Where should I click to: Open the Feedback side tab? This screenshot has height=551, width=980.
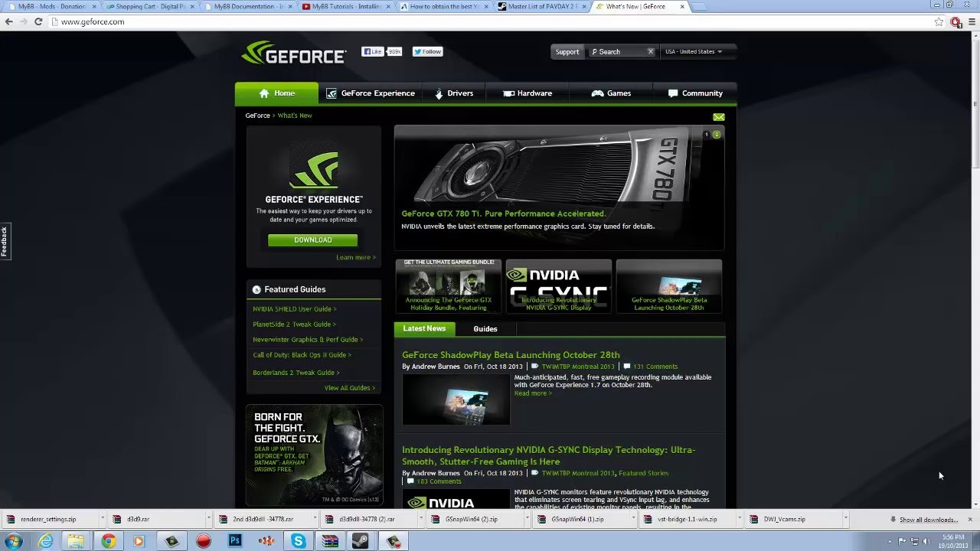[5, 241]
